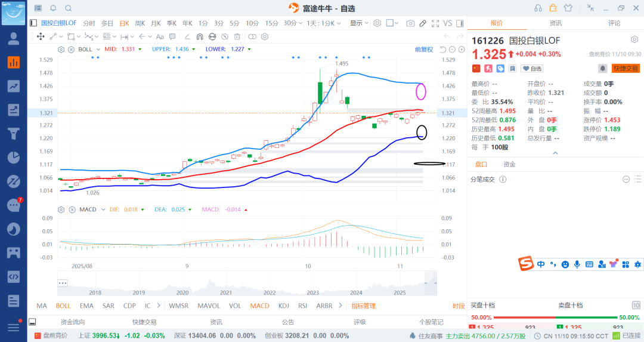
Task: Open the 1天:1分K dropdown
Action: point(324,23)
